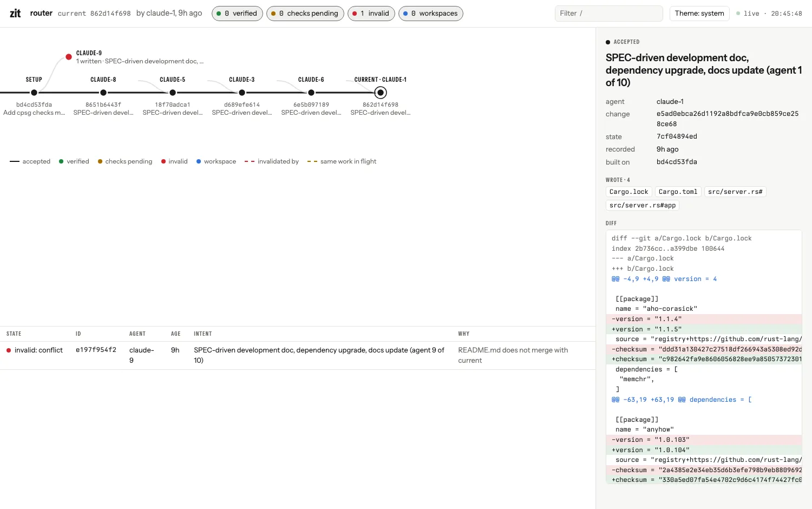
Task: Click the WHY column header
Action: click(464, 334)
